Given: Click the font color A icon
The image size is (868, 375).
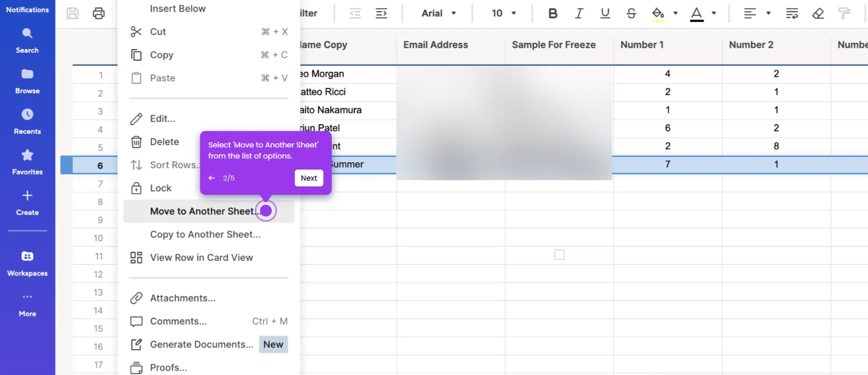Looking at the screenshot, I should pyautogui.click(x=697, y=14).
